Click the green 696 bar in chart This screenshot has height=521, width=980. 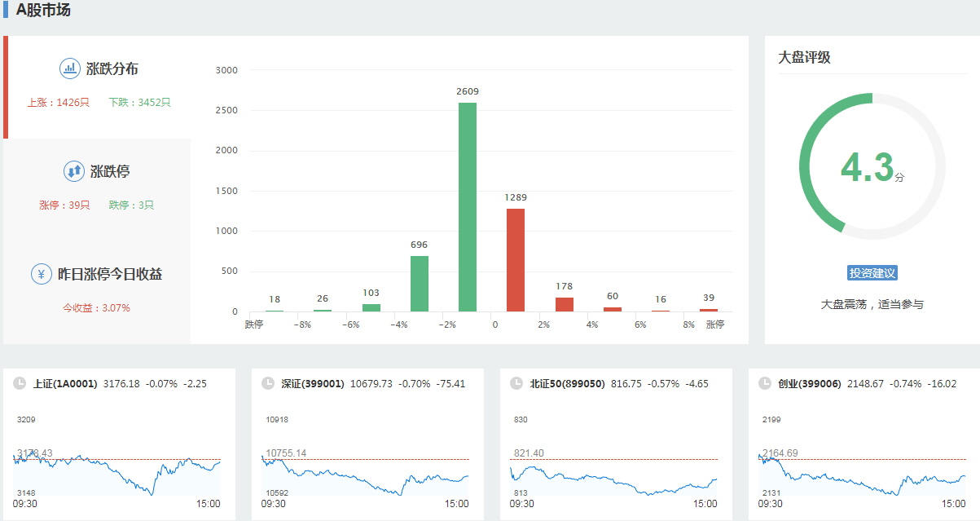pyautogui.click(x=420, y=284)
